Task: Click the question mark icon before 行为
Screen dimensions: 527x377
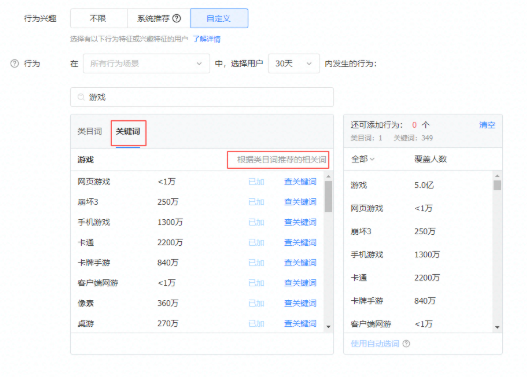Action: [14, 64]
